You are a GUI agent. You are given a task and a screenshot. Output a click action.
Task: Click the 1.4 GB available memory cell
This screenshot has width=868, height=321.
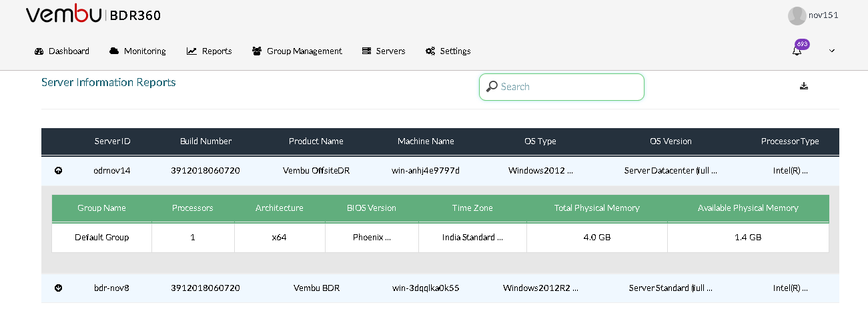click(748, 238)
